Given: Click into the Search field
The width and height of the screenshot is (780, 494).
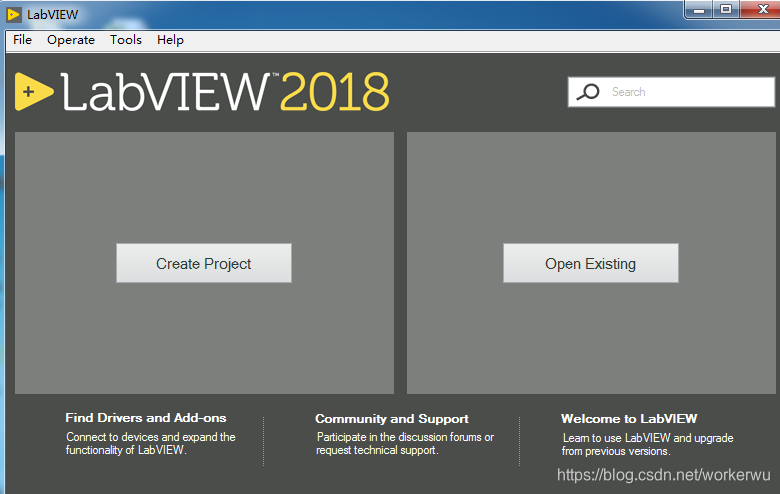Looking at the screenshot, I should pyautogui.click(x=671, y=92).
